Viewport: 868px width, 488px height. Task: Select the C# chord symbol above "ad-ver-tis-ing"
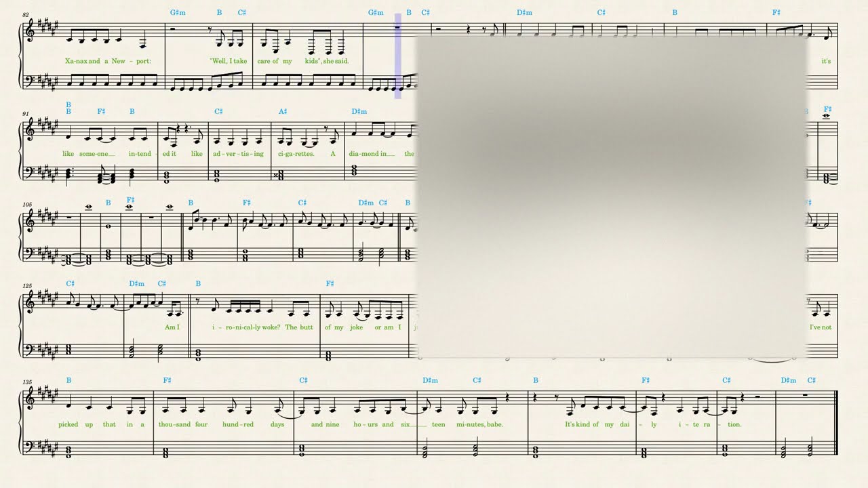pyautogui.click(x=218, y=111)
